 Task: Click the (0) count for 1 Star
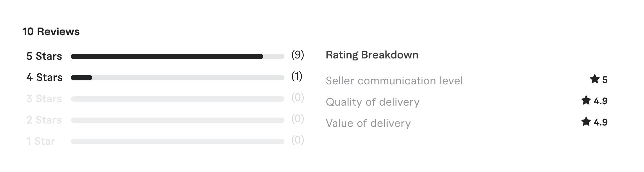coord(297,140)
